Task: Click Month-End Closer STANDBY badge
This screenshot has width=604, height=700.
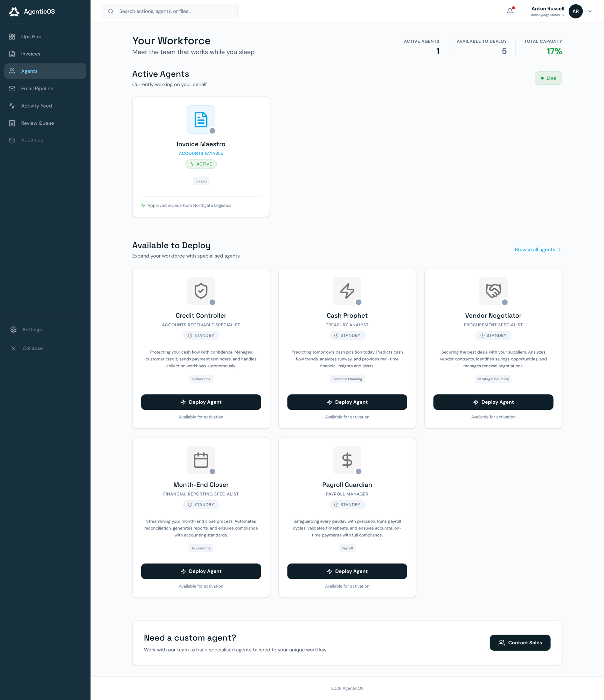Action: (x=201, y=505)
